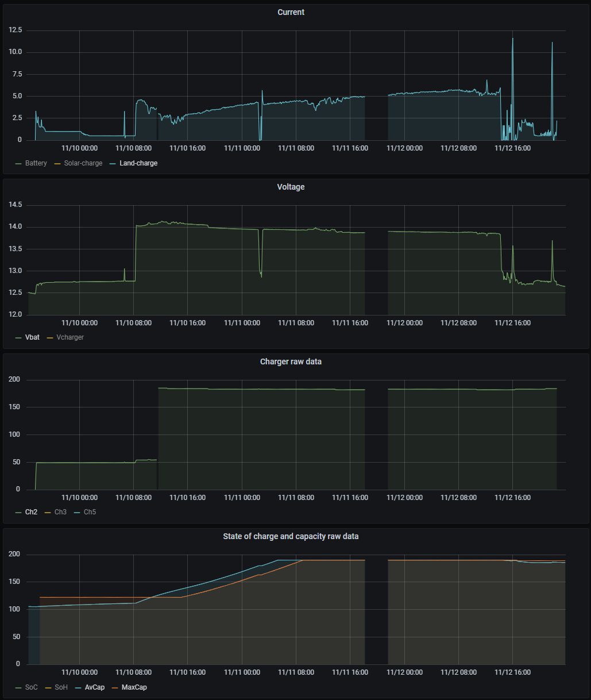Click the green color line beside Vbat
The height and width of the screenshot is (700, 591).
coord(18,338)
